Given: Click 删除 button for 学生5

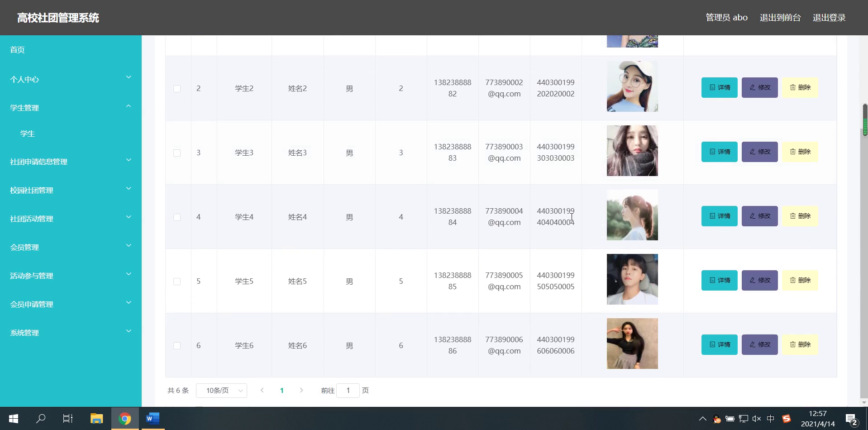Looking at the screenshot, I should tap(800, 280).
